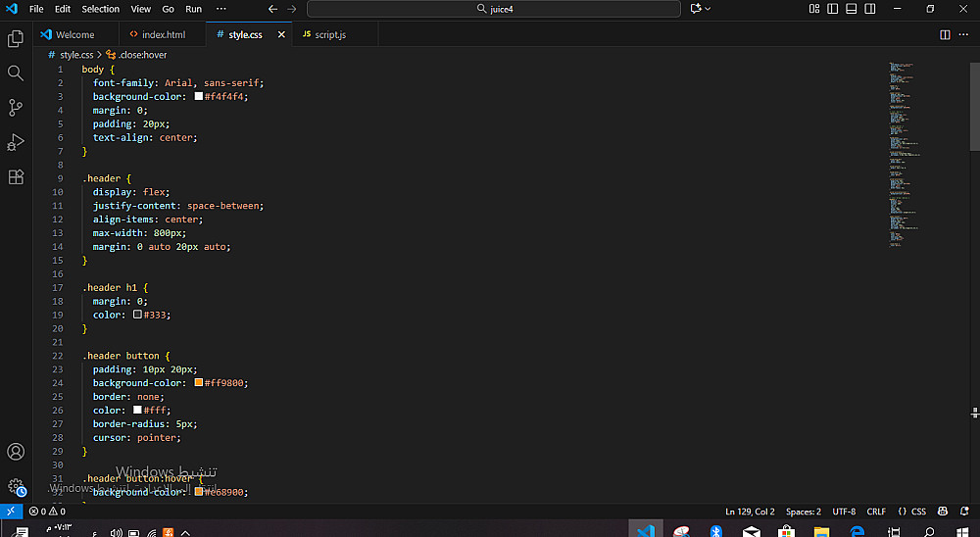This screenshot has height=537, width=980.
Task: Switch to the index.html tab
Action: [x=163, y=34]
